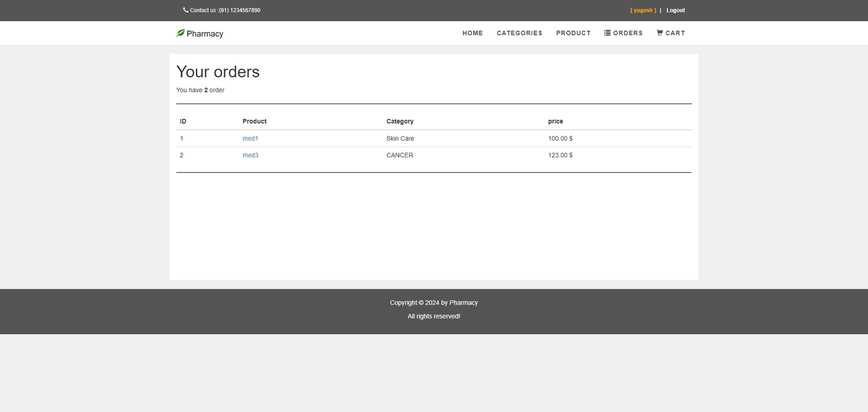Click the price column header
The image size is (868, 412).
click(556, 122)
